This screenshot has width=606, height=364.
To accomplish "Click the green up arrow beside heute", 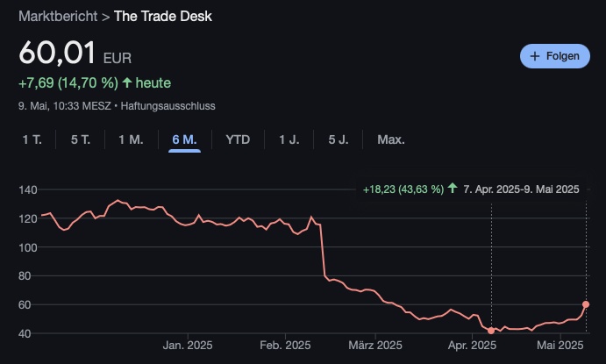I will coord(127,82).
